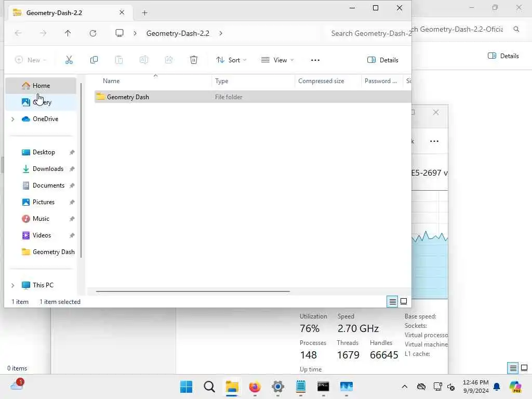Open three-dots menu in Task Manager window

[x=434, y=141]
